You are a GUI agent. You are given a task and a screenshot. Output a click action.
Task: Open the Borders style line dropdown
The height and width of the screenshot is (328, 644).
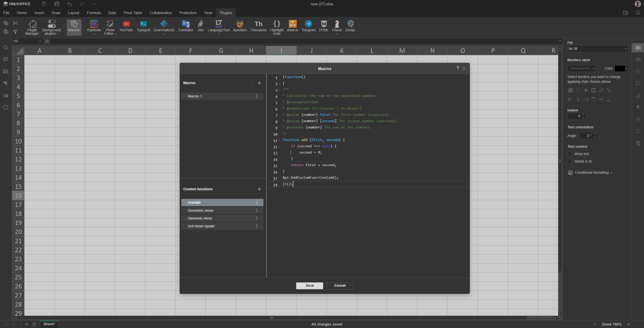(x=582, y=68)
